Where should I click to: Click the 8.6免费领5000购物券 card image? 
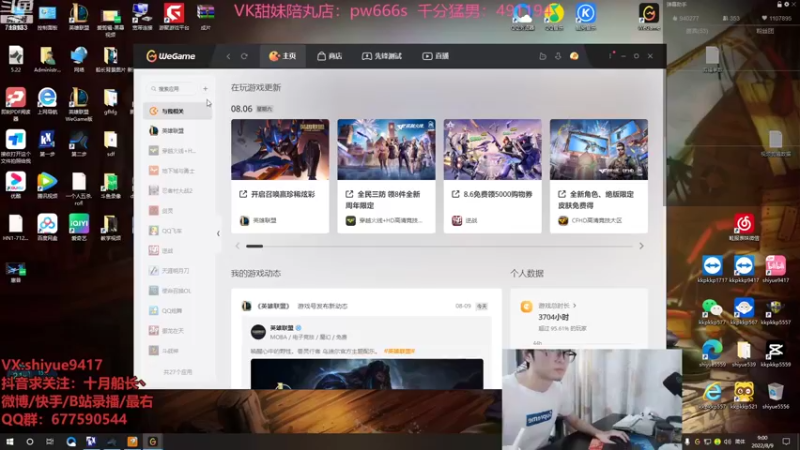tap(493, 149)
